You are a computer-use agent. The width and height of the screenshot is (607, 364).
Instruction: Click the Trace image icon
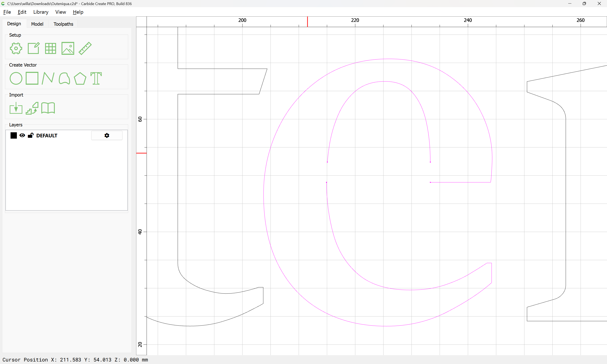coord(32,108)
